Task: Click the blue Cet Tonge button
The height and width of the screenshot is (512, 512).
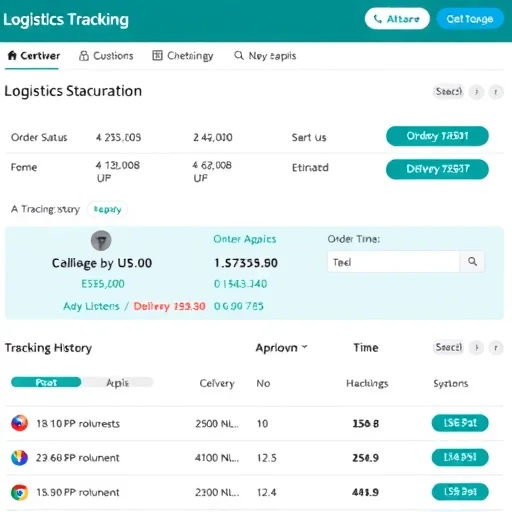Action: point(470,19)
